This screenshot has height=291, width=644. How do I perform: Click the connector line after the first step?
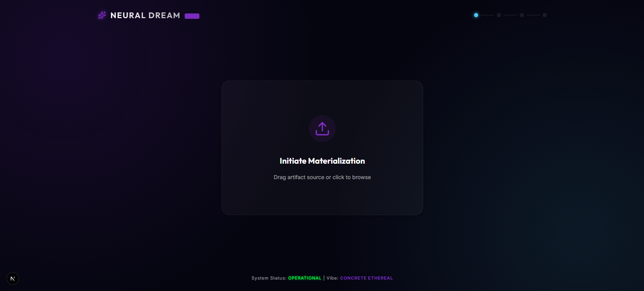tap(488, 15)
